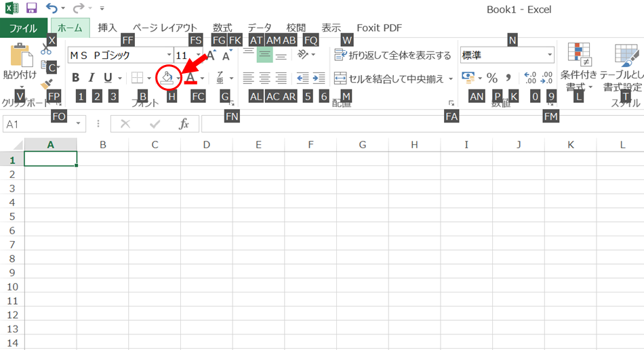Viewport: 644px width, 350px height.
Task: Switch to the 挿入 tab
Action: tap(107, 28)
